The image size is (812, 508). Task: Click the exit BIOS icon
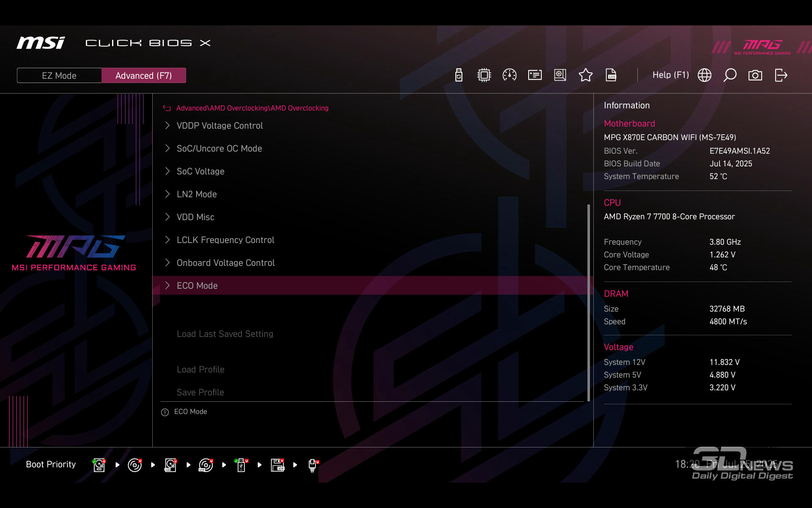[x=781, y=75]
